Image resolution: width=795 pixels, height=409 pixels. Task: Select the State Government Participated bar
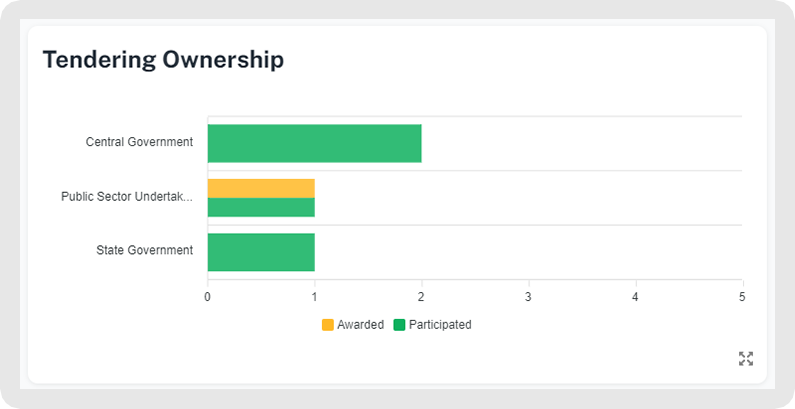pyautogui.click(x=261, y=252)
